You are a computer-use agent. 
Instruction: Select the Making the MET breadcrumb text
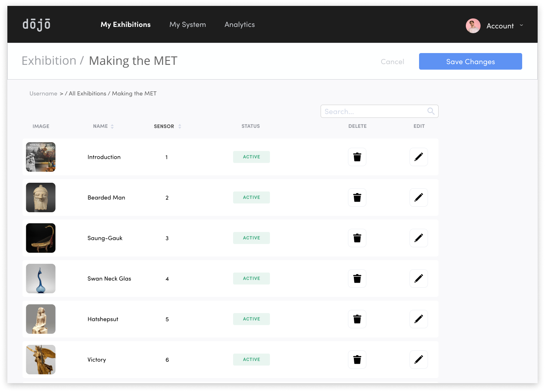tap(134, 94)
